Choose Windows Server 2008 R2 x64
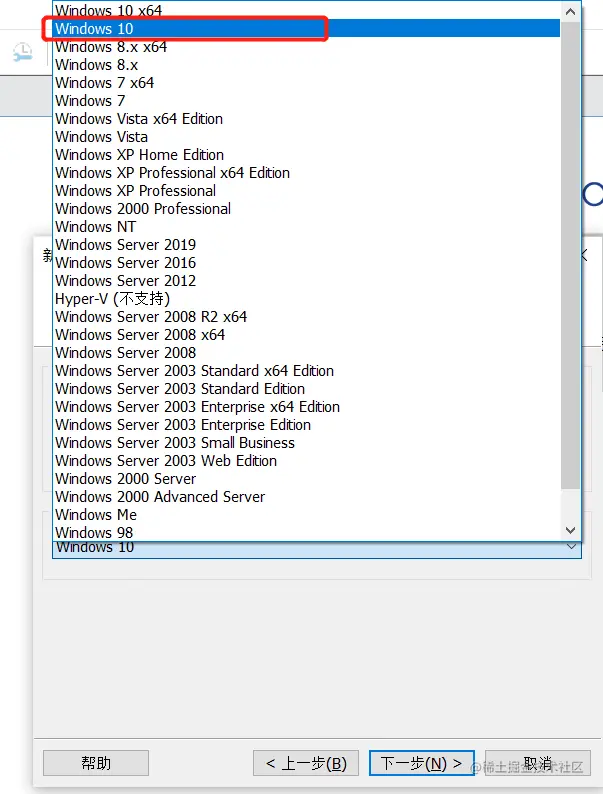 pos(306,316)
